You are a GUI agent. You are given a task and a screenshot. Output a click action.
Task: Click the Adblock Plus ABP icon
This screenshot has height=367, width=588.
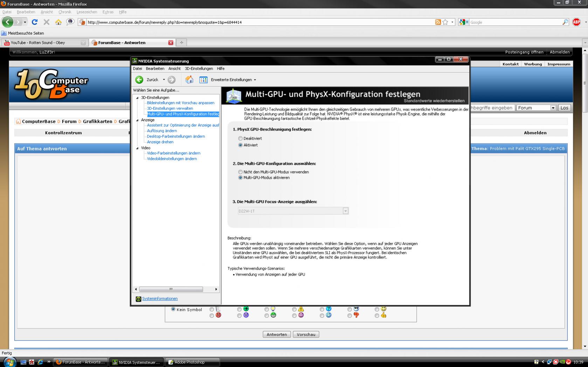click(x=576, y=22)
